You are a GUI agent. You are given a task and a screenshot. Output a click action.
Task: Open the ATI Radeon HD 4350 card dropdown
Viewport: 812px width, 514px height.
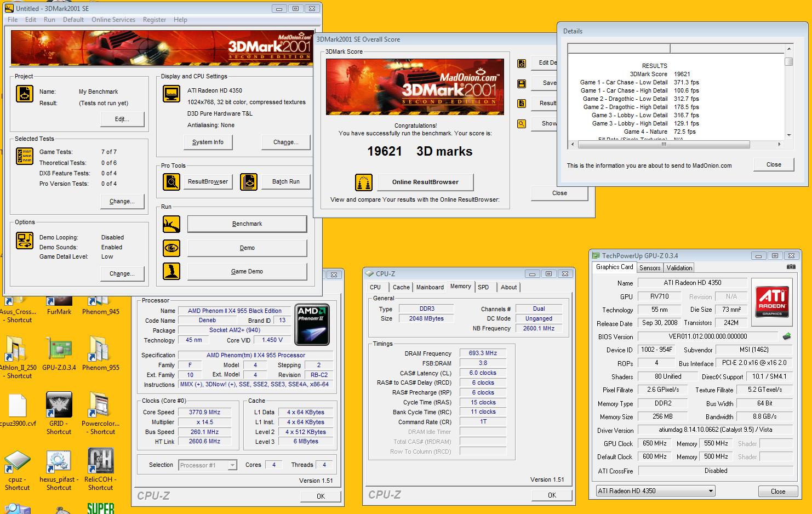pyautogui.click(x=655, y=491)
